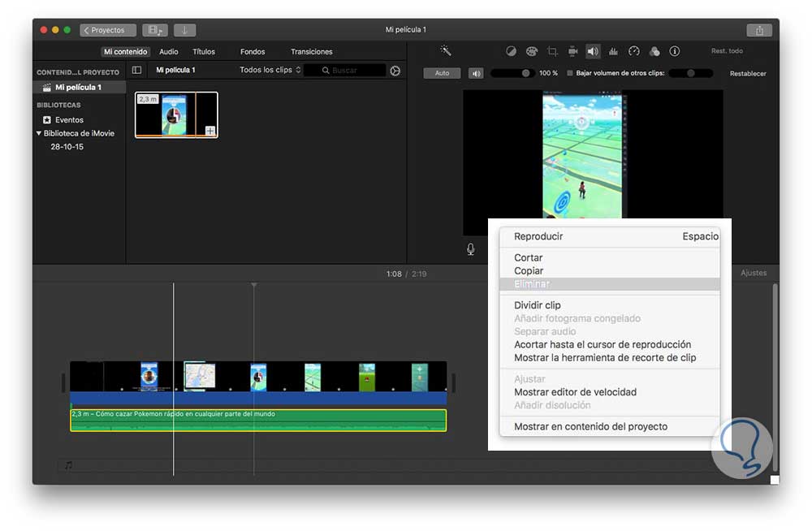Click the background music note icon
The image size is (812, 531).
pos(68,465)
